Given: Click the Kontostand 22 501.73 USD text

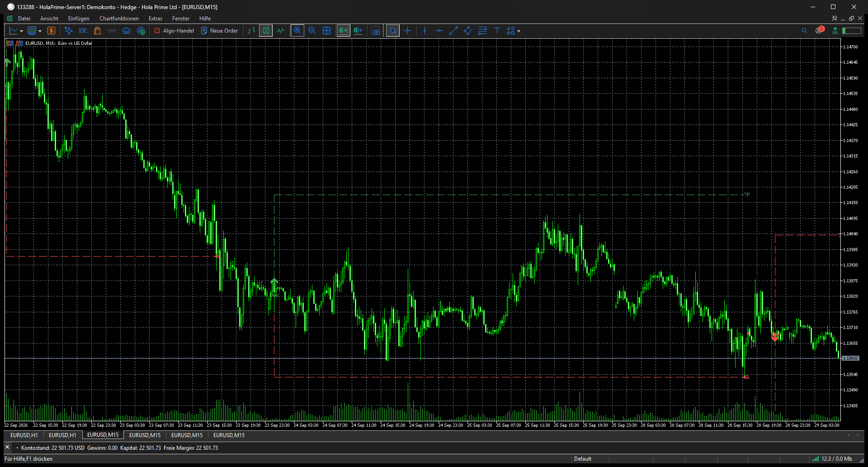Looking at the screenshot, I should 53,448.
